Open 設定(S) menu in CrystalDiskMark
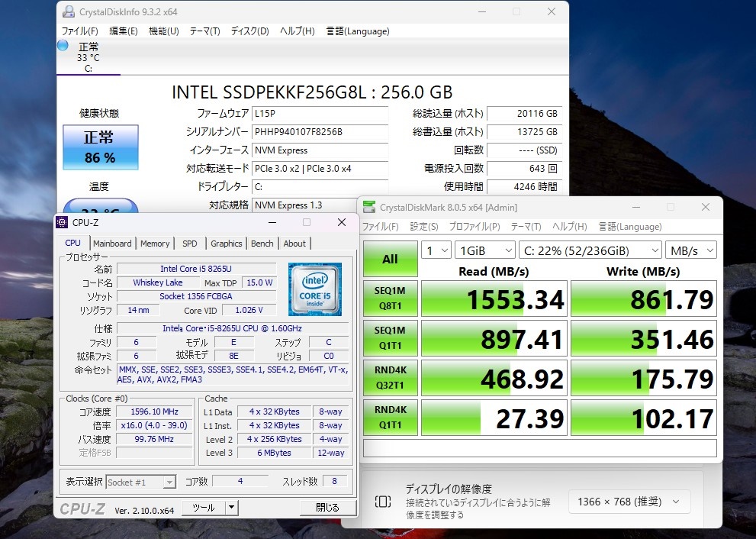 pyautogui.click(x=424, y=226)
